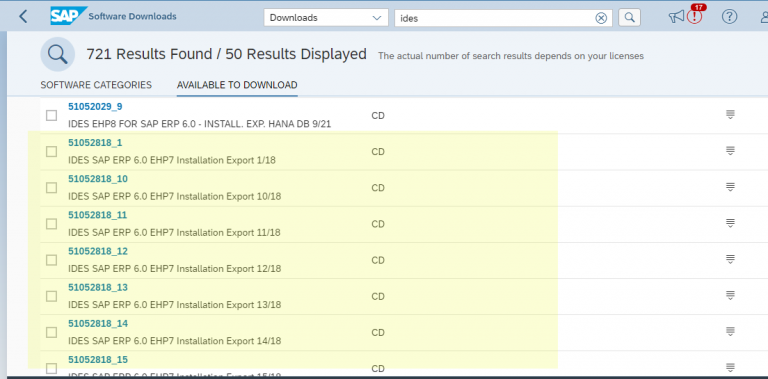Viewport: 768px width, 379px height.
Task: Select text 'Installation Export 14/18' description
Action: click(229, 341)
